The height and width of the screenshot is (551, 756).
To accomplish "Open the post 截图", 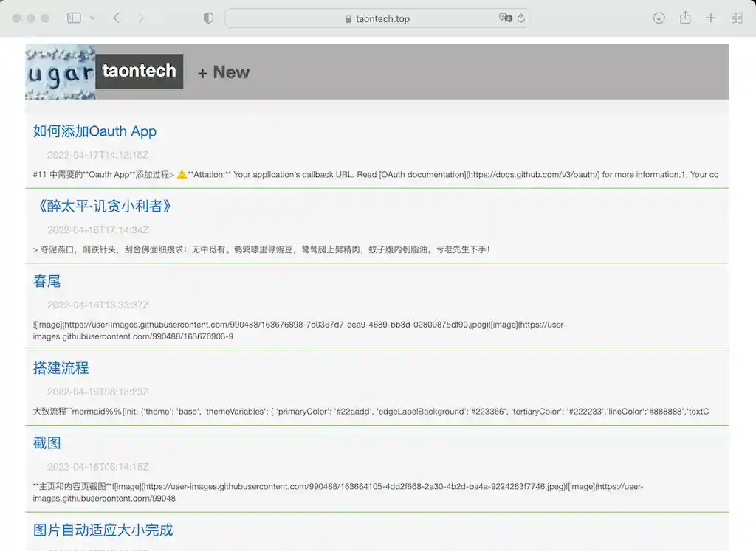I will (x=47, y=443).
